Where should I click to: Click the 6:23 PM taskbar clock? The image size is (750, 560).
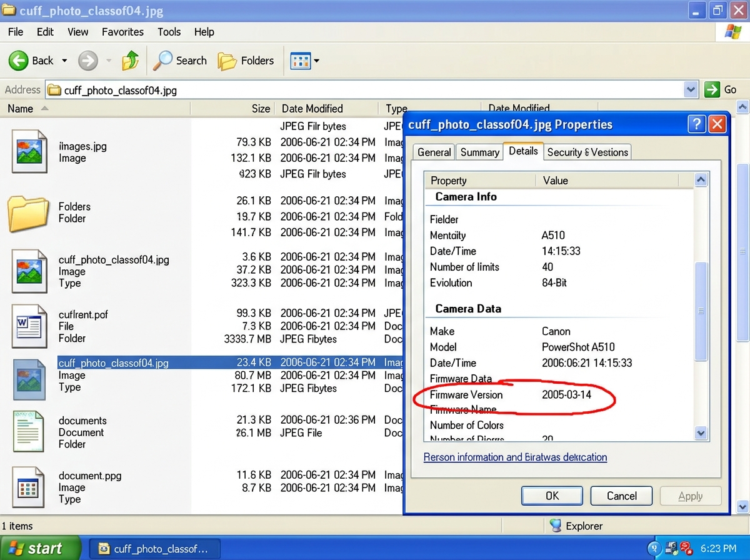(x=718, y=549)
